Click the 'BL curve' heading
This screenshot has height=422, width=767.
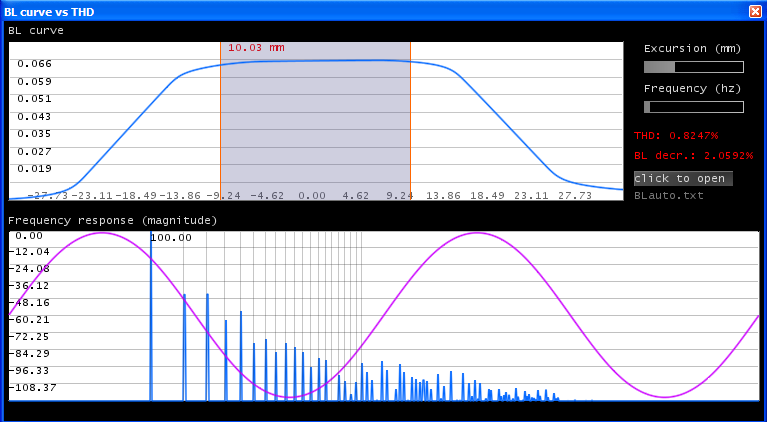click(x=36, y=30)
